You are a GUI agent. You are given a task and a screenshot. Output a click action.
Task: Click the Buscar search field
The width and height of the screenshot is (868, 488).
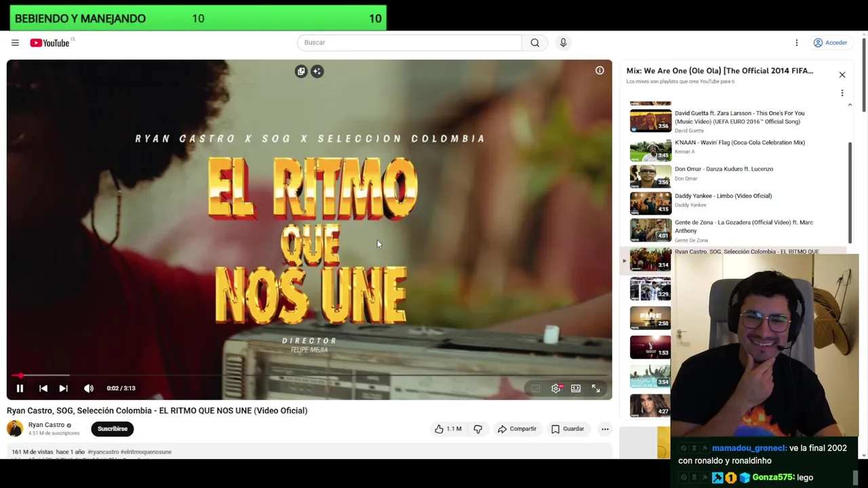(x=410, y=43)
